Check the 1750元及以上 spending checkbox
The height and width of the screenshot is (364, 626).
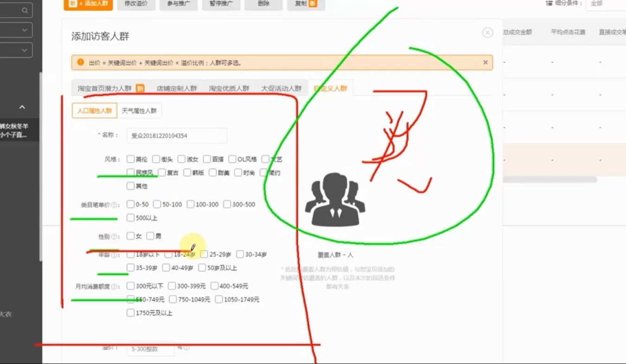(x=130, y=313)
